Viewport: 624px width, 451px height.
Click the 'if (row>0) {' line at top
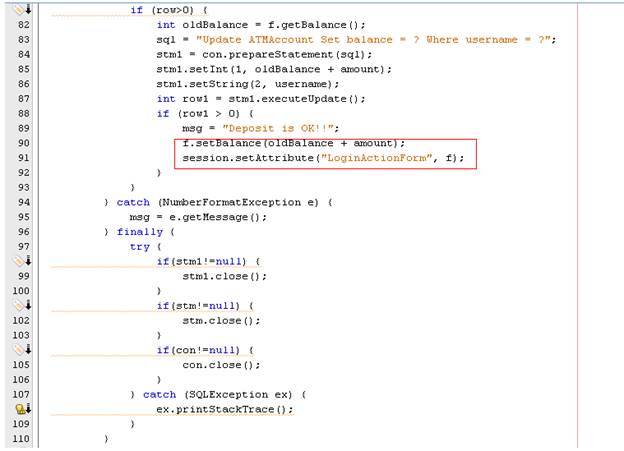click(x=169, y=10)
